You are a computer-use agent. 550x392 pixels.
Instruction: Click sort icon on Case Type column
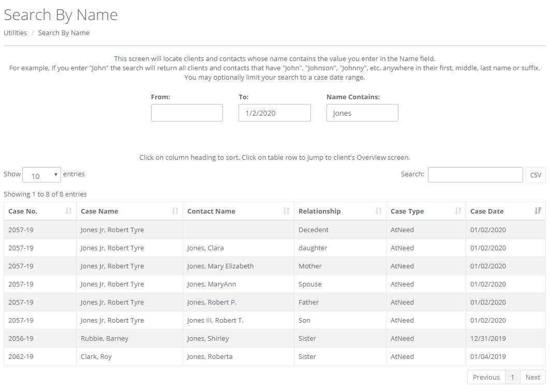coord(458,211)
